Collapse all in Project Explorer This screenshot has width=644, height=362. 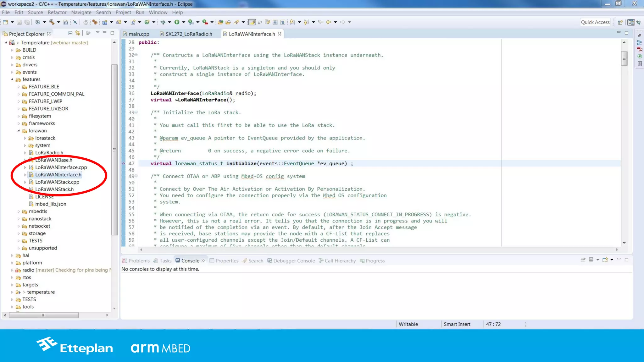pyautogui.click(x=70, y=33)
